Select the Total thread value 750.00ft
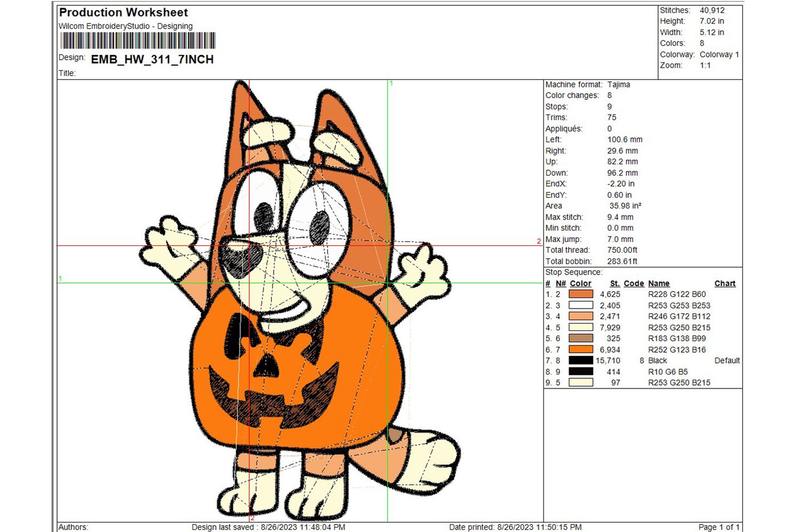 pyautogui.click(x=622, y=250)
